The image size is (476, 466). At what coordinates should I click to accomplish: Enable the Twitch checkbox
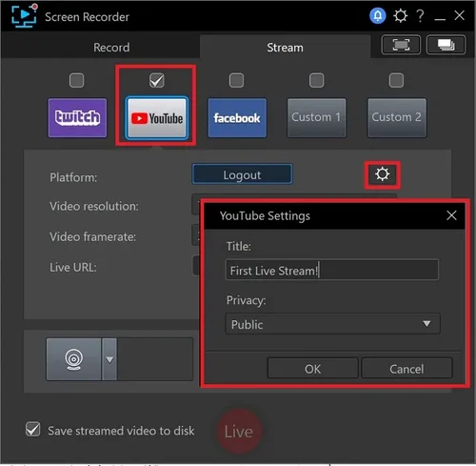(77, 80)
